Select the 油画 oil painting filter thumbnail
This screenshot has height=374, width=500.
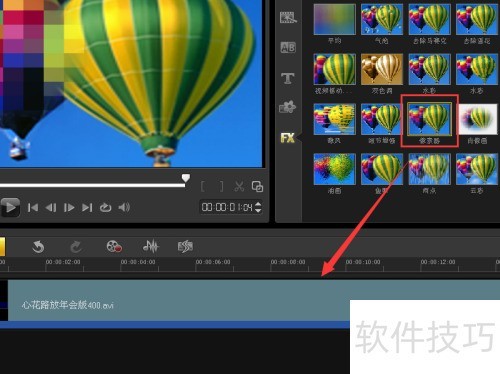[334, 169]
